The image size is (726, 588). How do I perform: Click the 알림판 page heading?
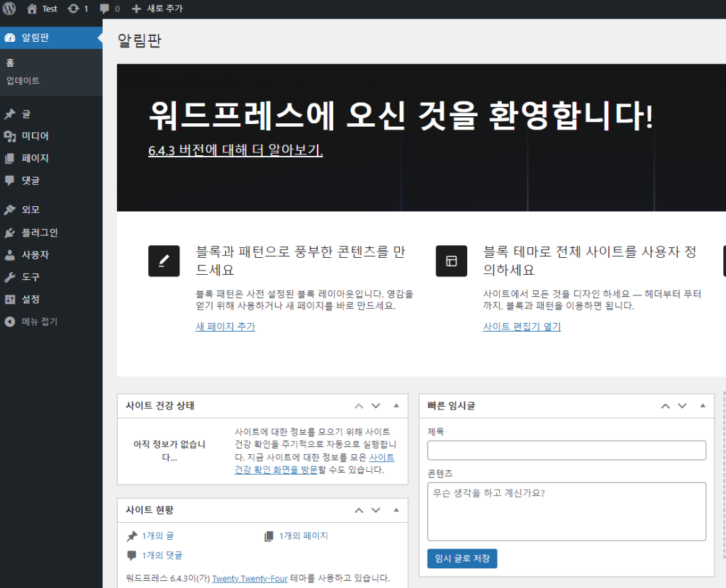pyautogui.click(x=140, y=40)
